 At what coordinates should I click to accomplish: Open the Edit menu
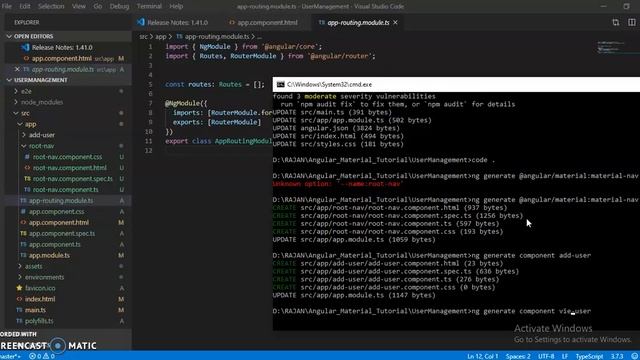(x=24, y=6)
